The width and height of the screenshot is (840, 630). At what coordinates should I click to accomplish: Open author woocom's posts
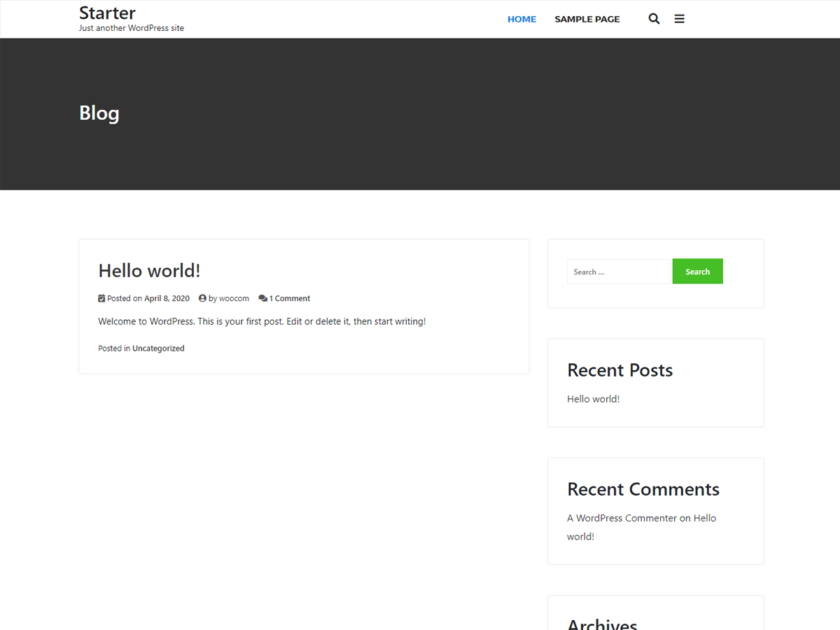coord(234,297)
